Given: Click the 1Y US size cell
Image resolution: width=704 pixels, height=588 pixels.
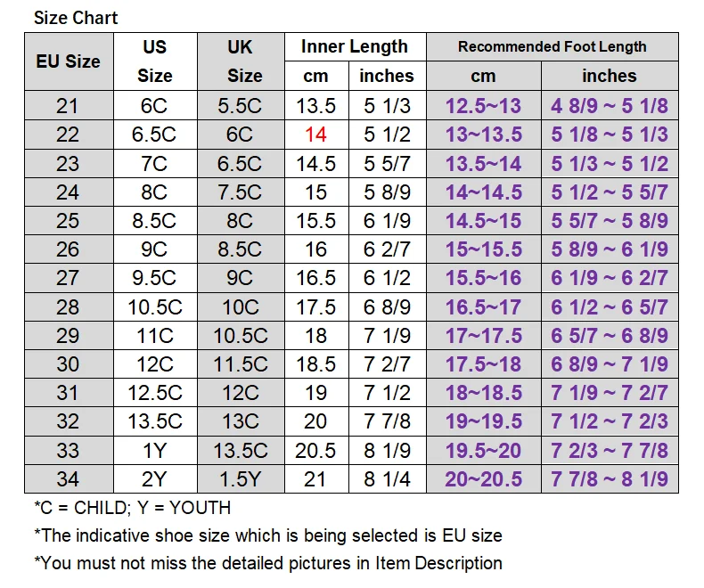Looking at the screenshot, I should pos(154,450).
